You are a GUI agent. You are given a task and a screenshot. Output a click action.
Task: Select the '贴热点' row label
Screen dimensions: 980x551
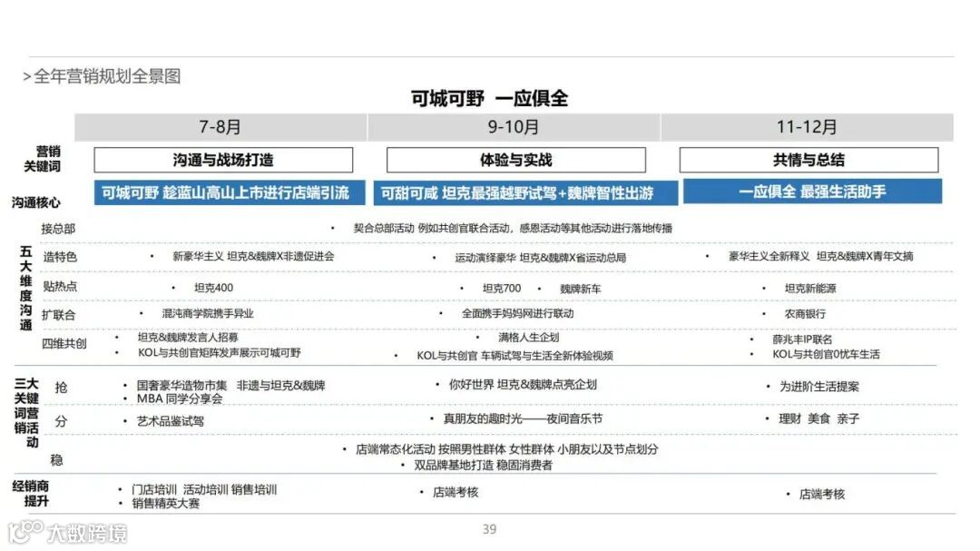click(59, 287)
